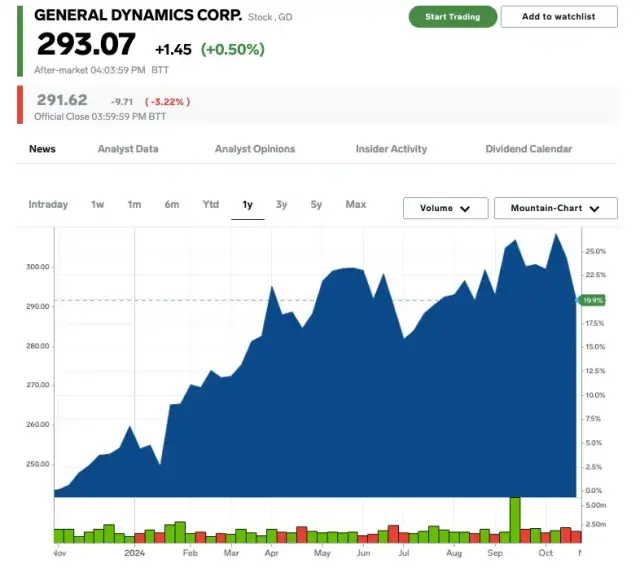
Task: Select the Intraday time range
Action: (48, 205)
